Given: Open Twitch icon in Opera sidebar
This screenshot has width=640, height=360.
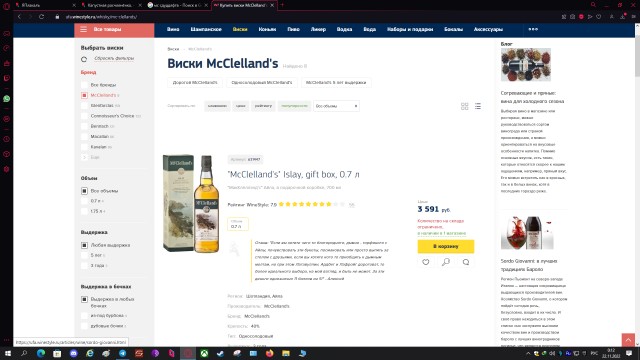Looking at the screenshot, I should tap(7, 78).
